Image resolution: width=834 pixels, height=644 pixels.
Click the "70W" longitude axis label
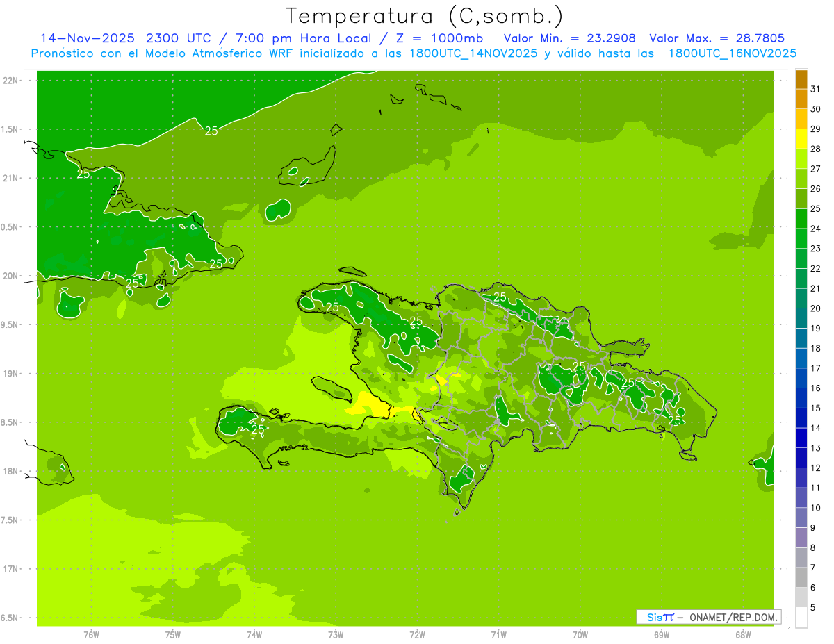pos(580,636)
